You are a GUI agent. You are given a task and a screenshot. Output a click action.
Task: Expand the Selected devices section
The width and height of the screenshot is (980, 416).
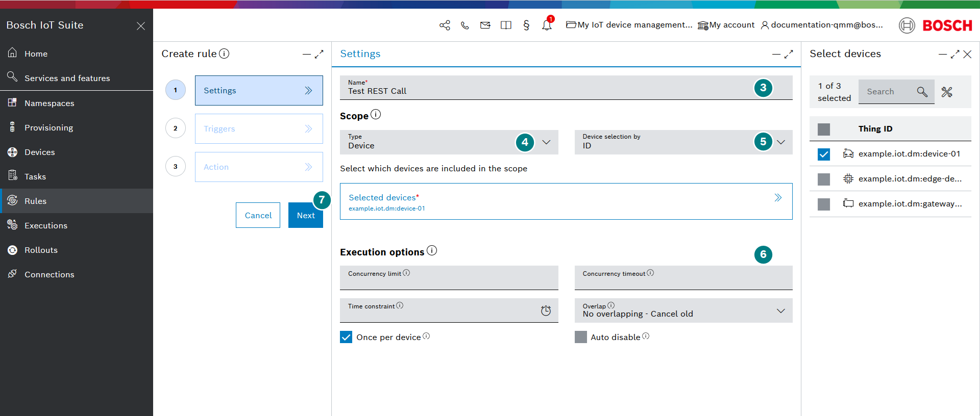[x=566, y=201]
